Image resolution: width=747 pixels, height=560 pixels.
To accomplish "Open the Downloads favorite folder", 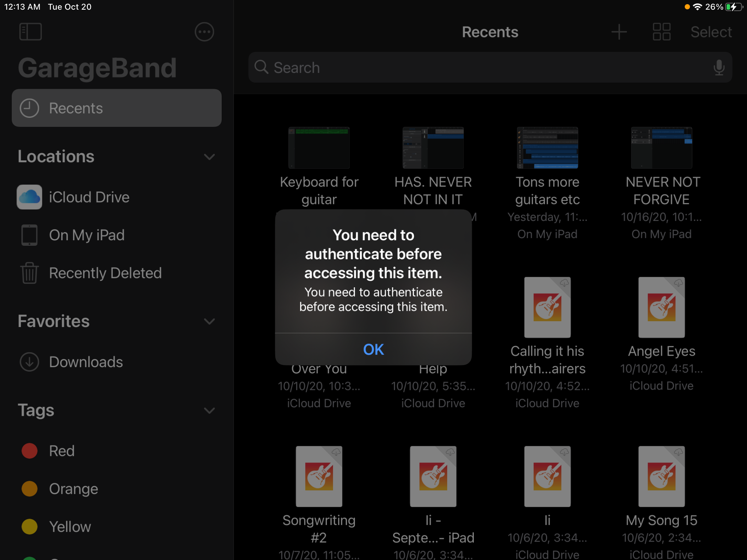I will point(86,362).
